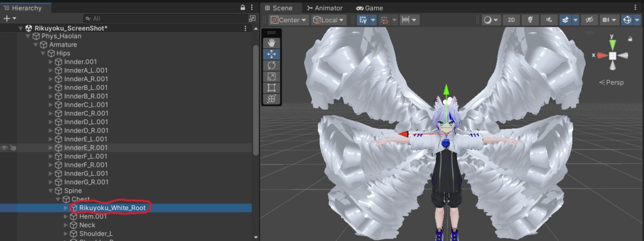Screen dimensions: 644x241
Task: Toggle picking hand icon for InnderE_R.001
Action: [x=13, y=148]
